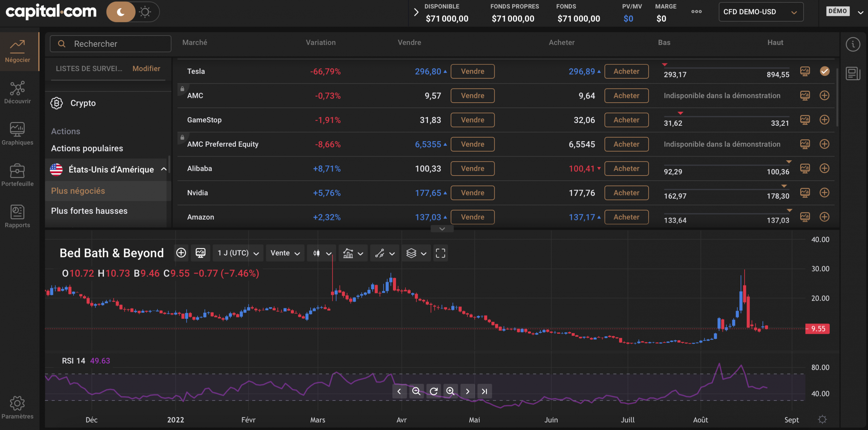
Task: Open the Vente price type dropdown
Action: (285, 253)
